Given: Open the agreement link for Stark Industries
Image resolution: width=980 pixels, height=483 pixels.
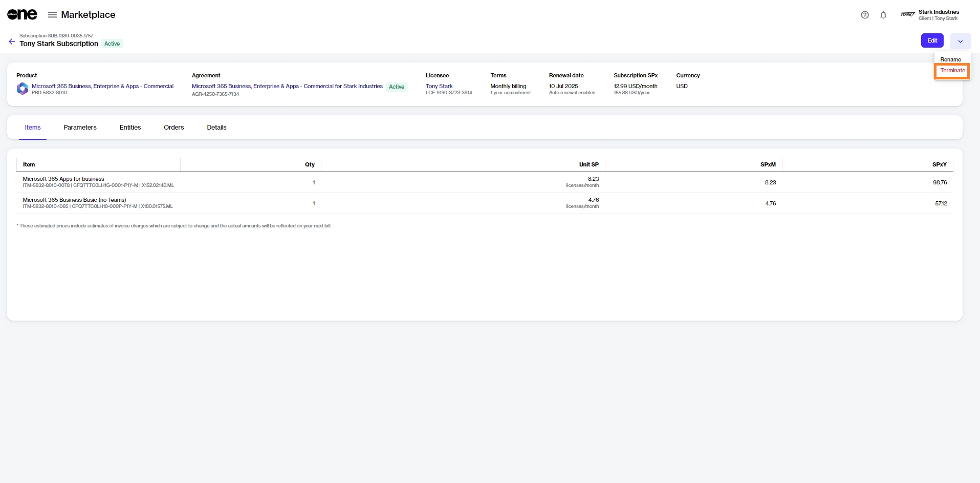Looking at the screenshot, I should 287,86.
